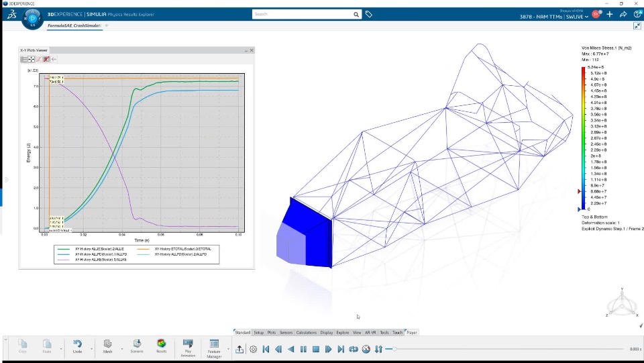The image size is (644, 363).
Task: Select the Standard ribbon tab
Action: point(242,333)
